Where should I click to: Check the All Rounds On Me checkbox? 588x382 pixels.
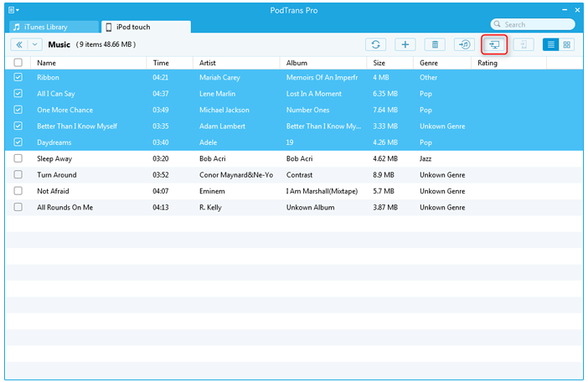pos(18,207)
